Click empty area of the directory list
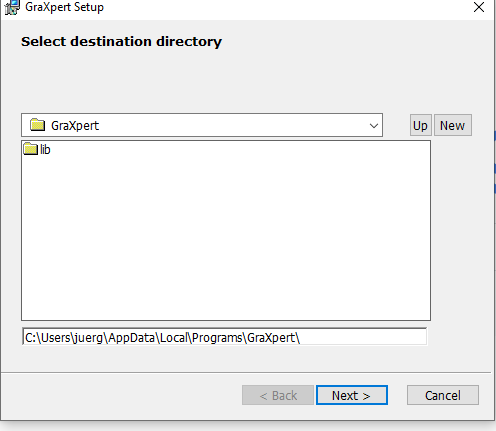Image resolution: width=496 pixels, height=431 pixels. (x=226, y=240)
